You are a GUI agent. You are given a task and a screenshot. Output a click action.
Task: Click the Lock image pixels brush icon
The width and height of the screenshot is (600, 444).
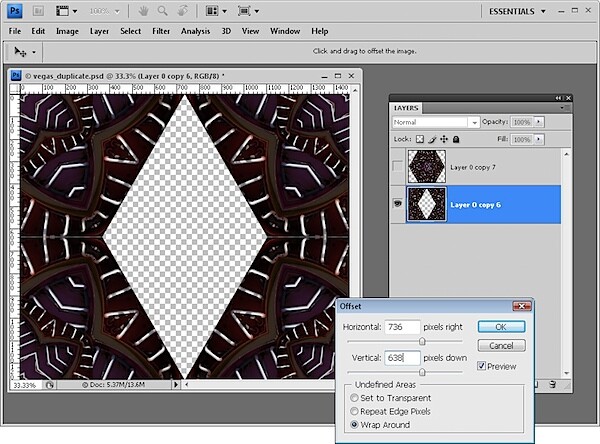[432, 139]
